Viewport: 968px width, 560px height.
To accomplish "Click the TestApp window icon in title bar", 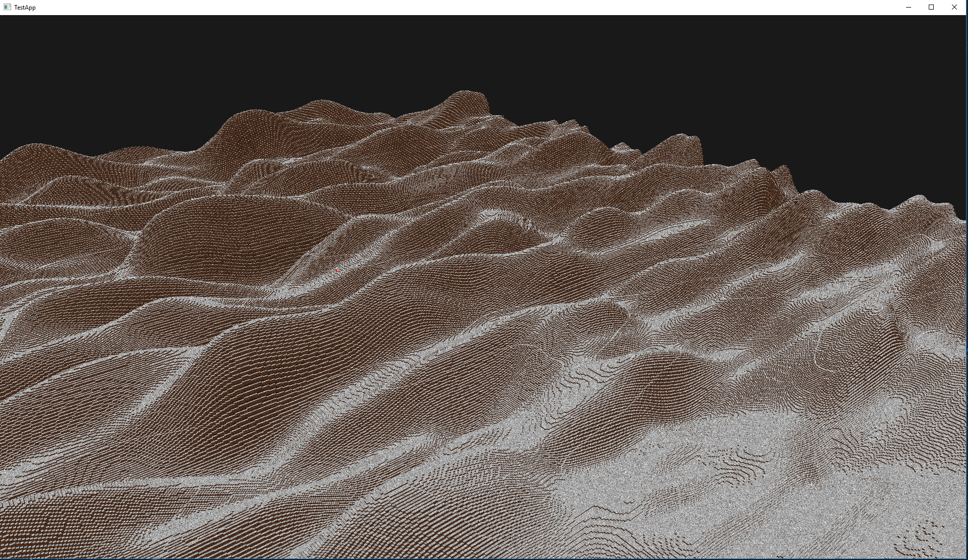I will 7,7.
